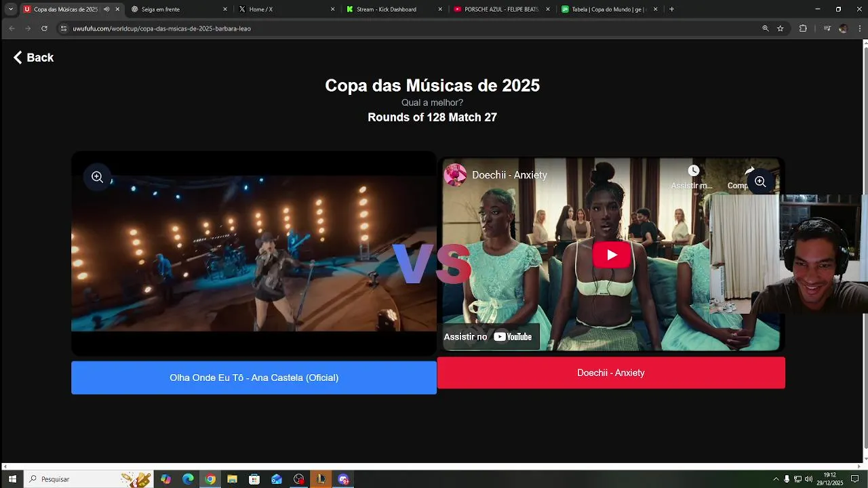Open Discord taskbar icon
Image resolution: width=868 pixels, height=488 pixels.
click(x=343, y=479)
